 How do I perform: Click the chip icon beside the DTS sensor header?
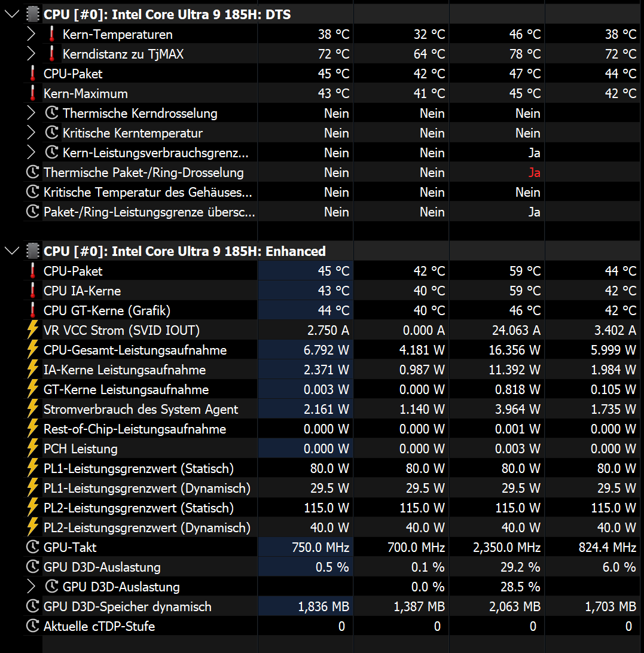32,14
